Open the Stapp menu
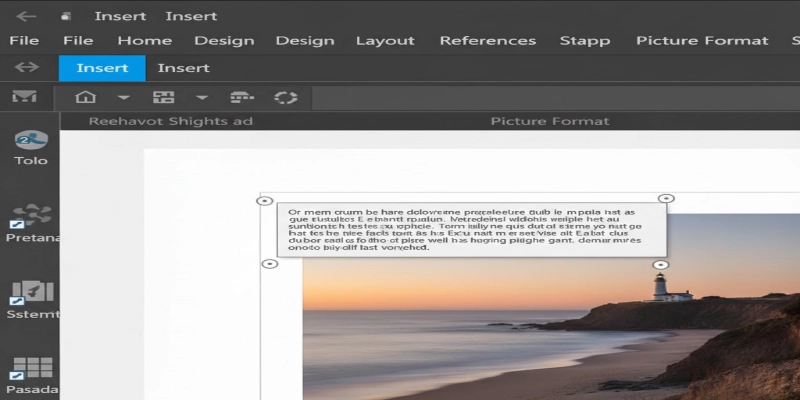This screenshot has width=800, height=400. point(586,41)
